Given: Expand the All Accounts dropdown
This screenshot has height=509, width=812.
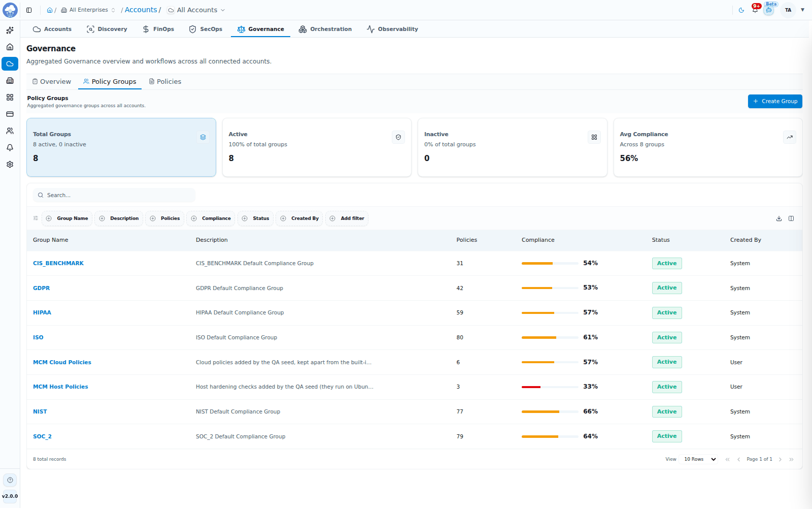Looking at the screenshot, I should click(x=196, y=10).
